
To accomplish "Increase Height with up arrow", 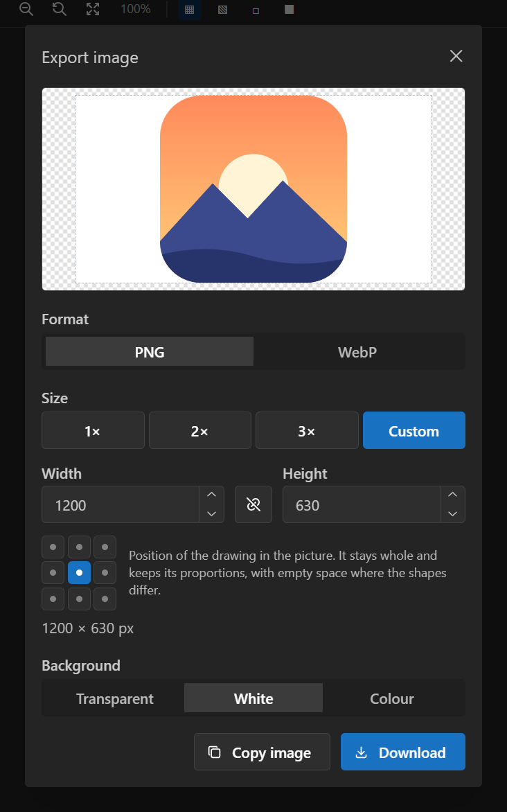I will tap(452, 495).
